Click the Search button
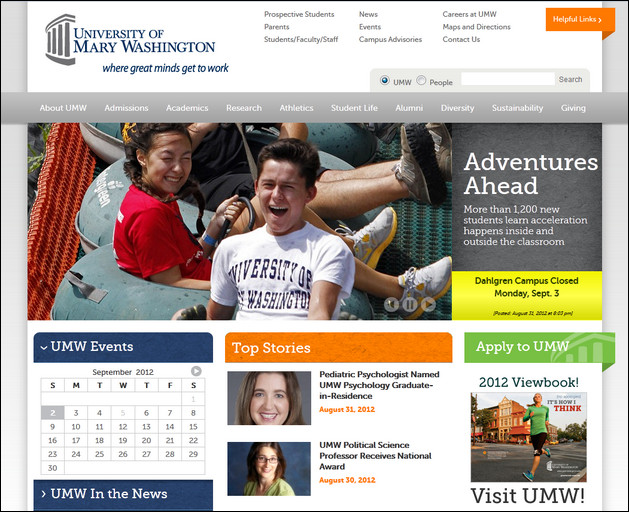The width and height of the screenshot is (629, 512). point(570,80)
